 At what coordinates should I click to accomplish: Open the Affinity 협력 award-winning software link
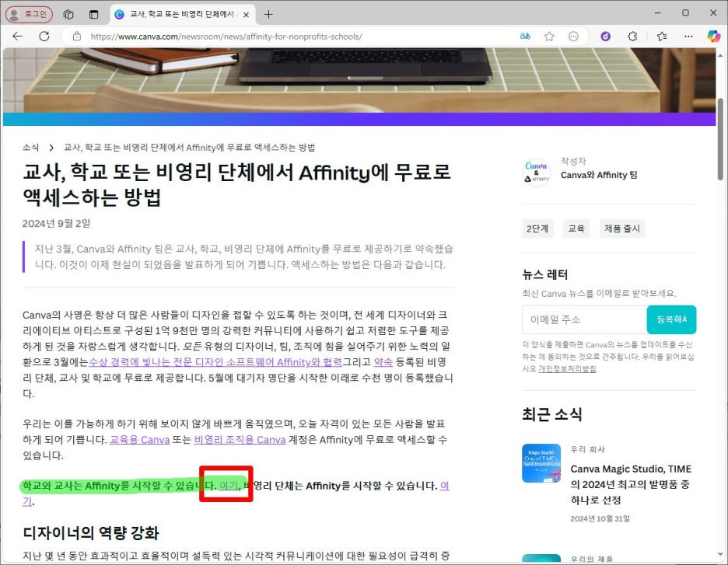(x=215, y=362)
